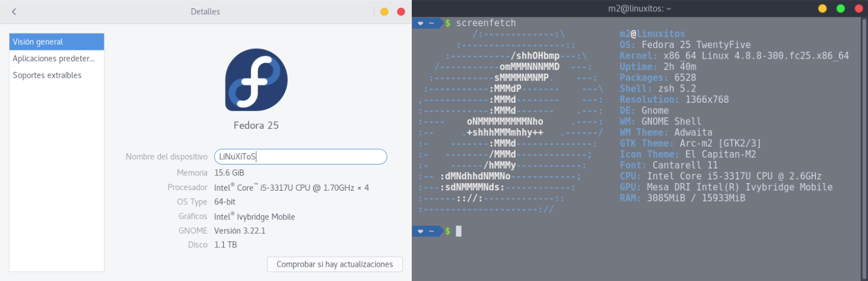Click the OS Type value 64-bit
868x281 pixels.
pyautogui.click(x=225, y=201)
